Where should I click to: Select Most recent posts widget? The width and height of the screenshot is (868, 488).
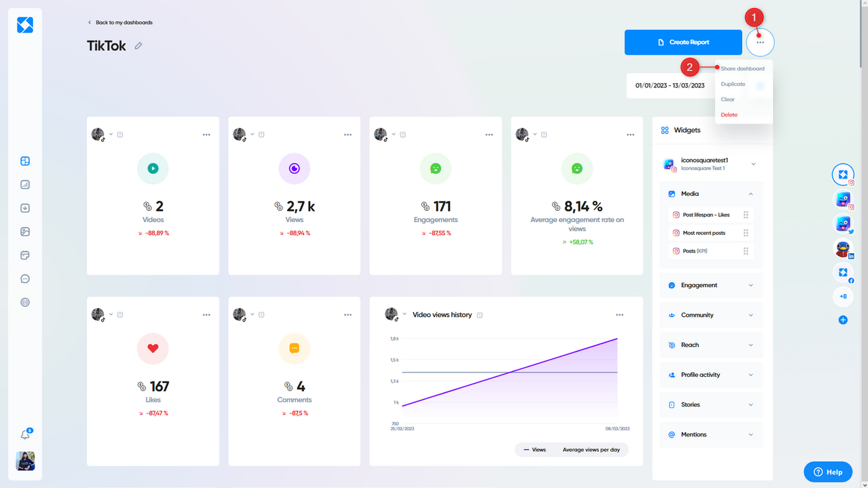(x=711, y=233)
